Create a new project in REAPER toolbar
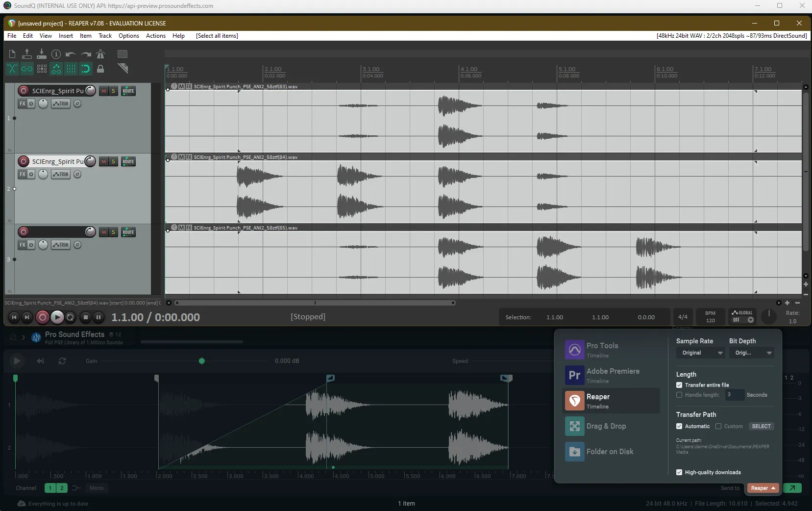 (x=12, y=54)
